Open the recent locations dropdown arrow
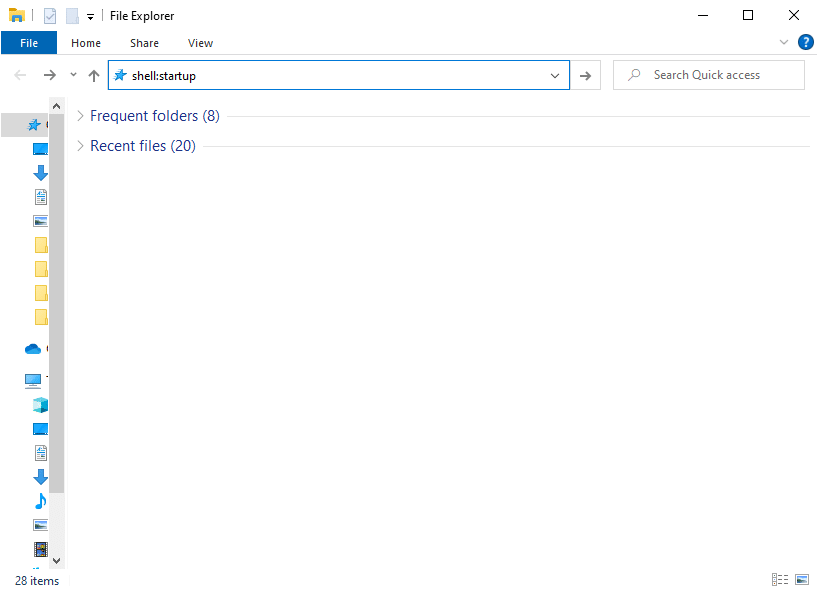Screen dimensions: 818x593 tap(73, 75)
